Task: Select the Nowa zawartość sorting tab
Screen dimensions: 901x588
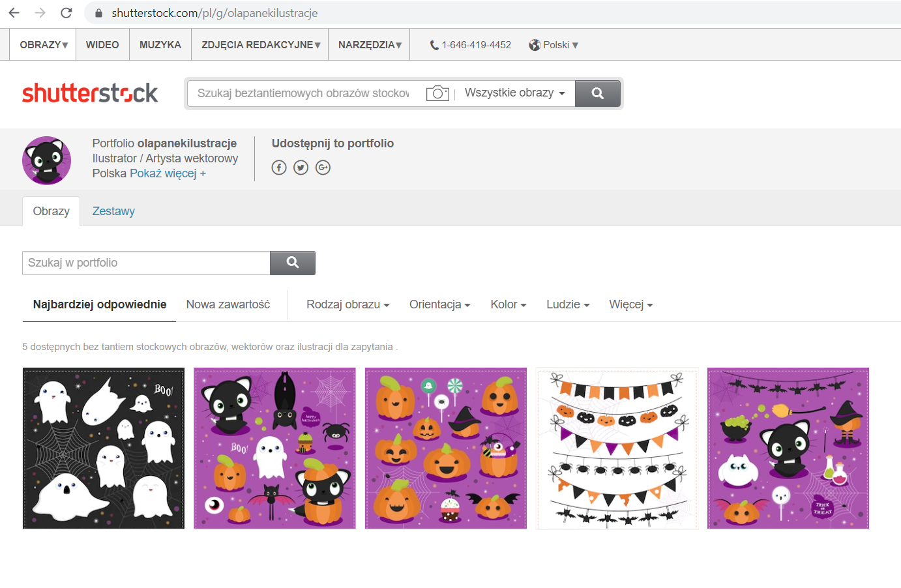Action: [228, 304]
